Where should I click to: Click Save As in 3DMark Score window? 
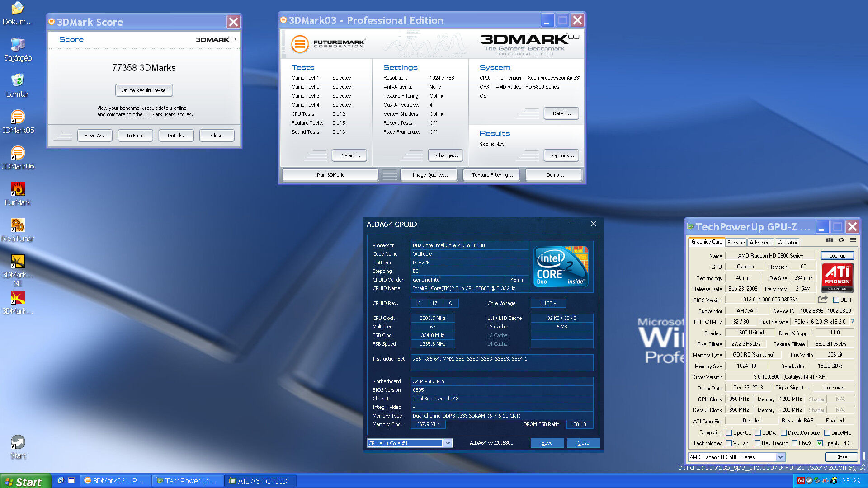95,136
